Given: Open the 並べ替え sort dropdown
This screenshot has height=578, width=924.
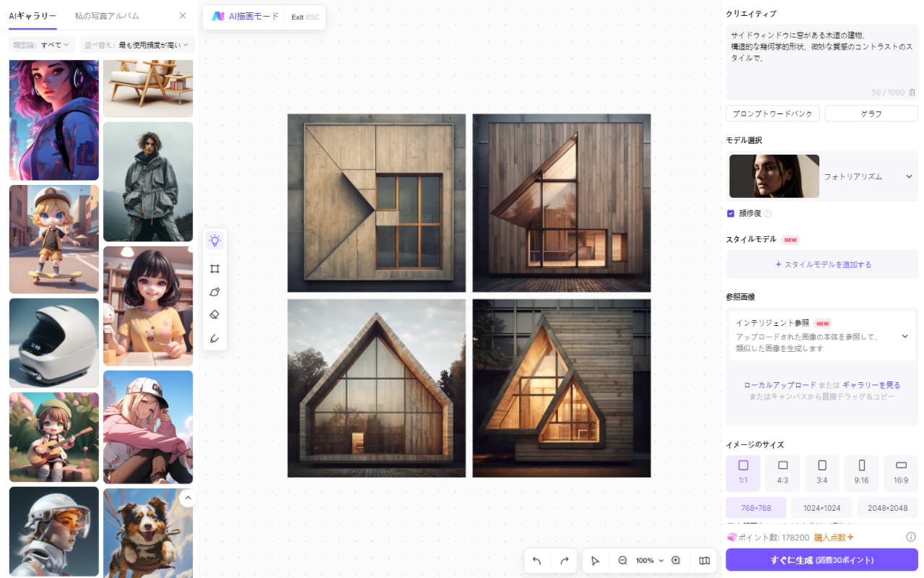Looking at the screenshot, I should pos(136,45).
